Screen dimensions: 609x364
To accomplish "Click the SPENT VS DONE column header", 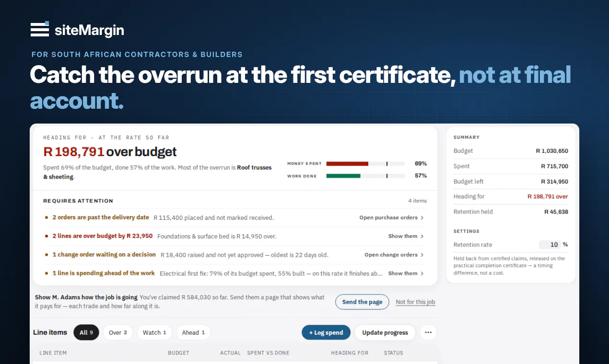I will tap(268, 353).
